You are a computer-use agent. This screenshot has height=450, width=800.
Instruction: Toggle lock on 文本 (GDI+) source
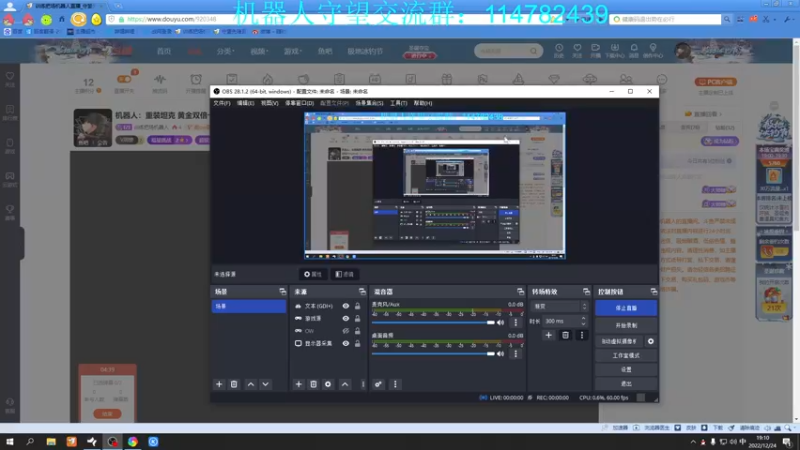[358, 306]
